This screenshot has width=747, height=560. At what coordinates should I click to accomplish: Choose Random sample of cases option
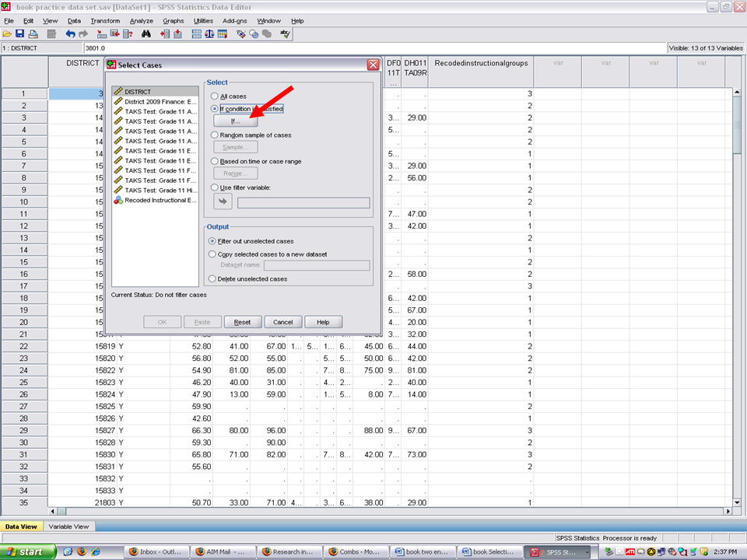[215, 135]
